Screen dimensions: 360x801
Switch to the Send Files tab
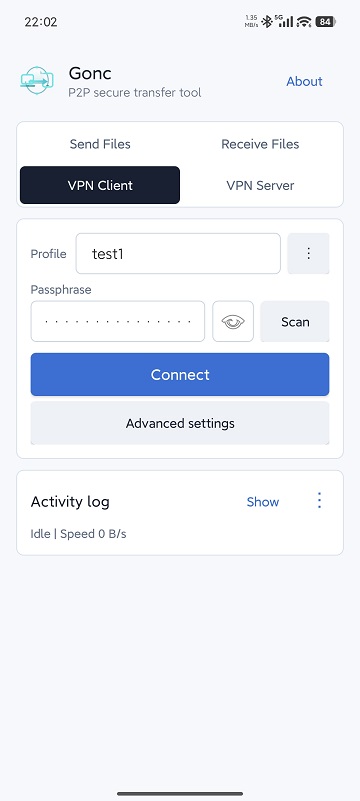click(100, 144)
